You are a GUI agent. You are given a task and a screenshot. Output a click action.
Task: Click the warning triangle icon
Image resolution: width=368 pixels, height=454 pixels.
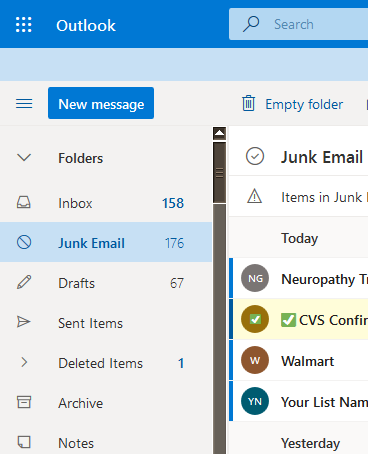click(x=254, y=196)
